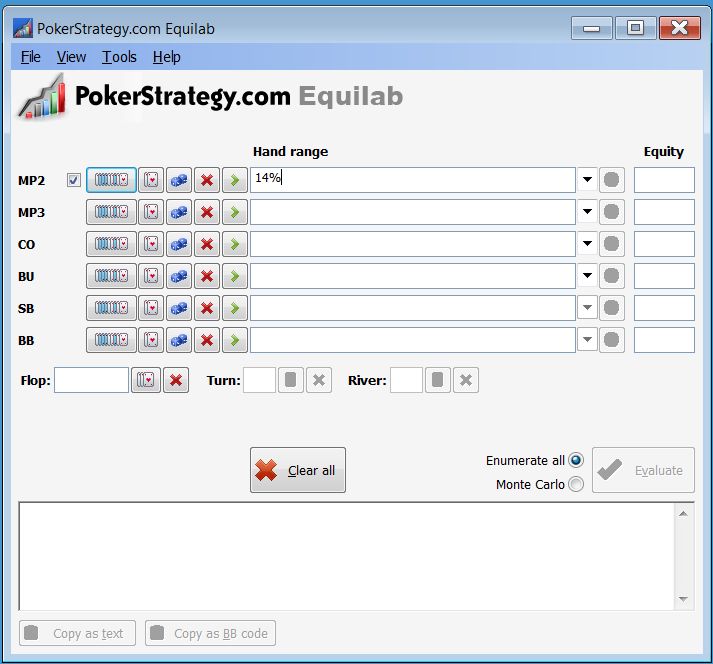Pick flop cards using the card icon
This screenshot has height=664, width=713.
point(145,380)
